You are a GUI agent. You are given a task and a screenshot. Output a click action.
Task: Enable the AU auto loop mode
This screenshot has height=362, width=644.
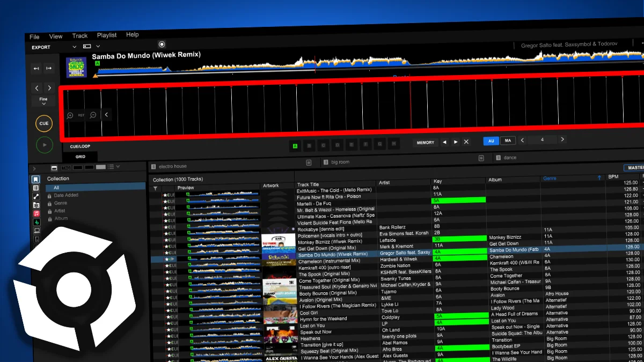pos(491,141)
